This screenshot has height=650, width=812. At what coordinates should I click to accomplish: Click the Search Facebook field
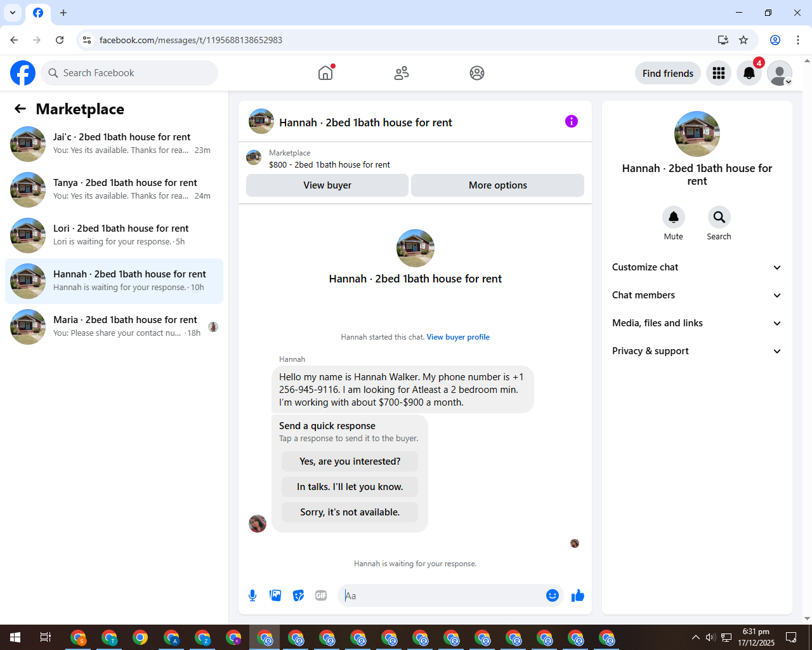click(129, 73)
